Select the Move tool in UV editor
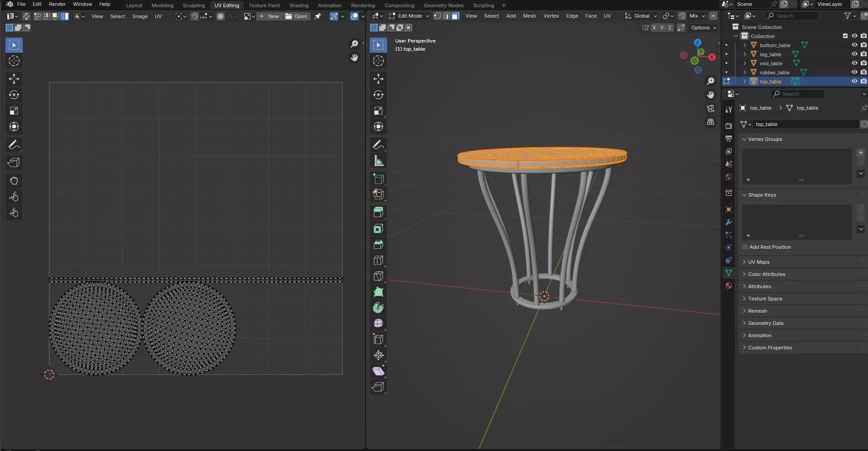The width and height of the screenshot is (868, 451). 14,79
